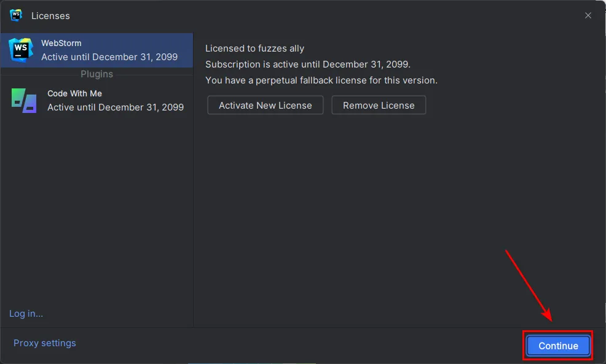
Task: Open the Log in... link
Action: pyautogui.click(x=26, y=314)
